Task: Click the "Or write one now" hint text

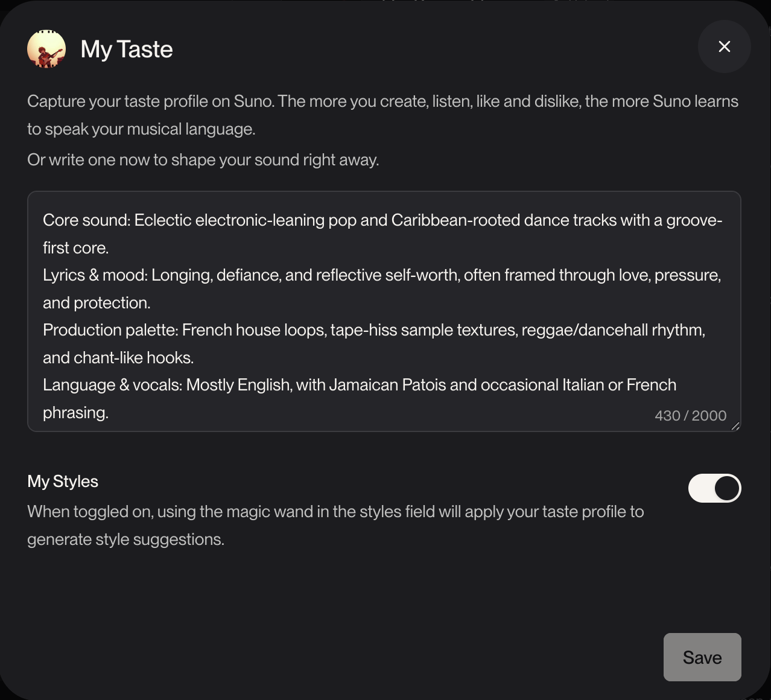Action: tap(203, 160)
